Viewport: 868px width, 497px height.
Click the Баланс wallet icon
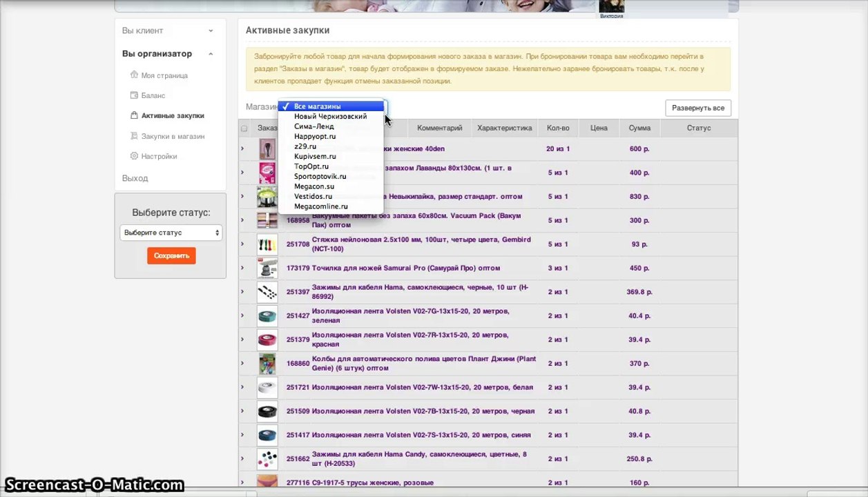[135, 95]
